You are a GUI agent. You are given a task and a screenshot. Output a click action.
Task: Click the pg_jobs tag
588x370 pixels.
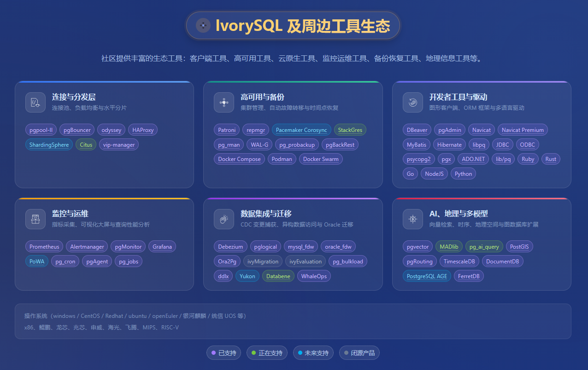129,262
